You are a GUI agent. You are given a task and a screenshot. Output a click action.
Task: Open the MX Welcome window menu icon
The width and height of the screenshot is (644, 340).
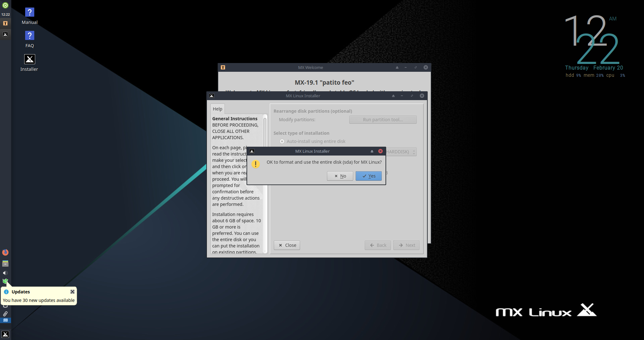click(223, 67)
